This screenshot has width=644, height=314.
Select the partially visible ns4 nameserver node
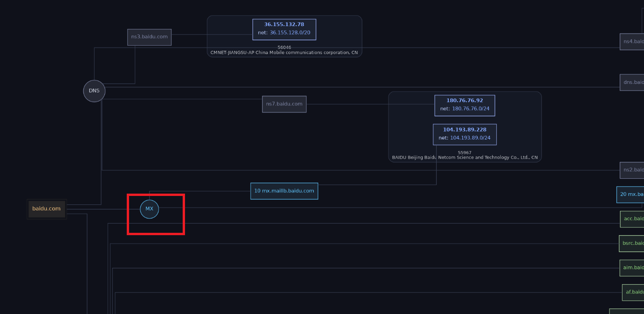coord(632,41)
